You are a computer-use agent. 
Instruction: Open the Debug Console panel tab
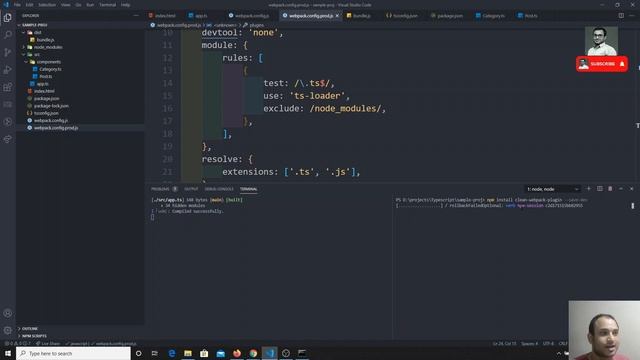pyautogui.click(x=219, y=189)
